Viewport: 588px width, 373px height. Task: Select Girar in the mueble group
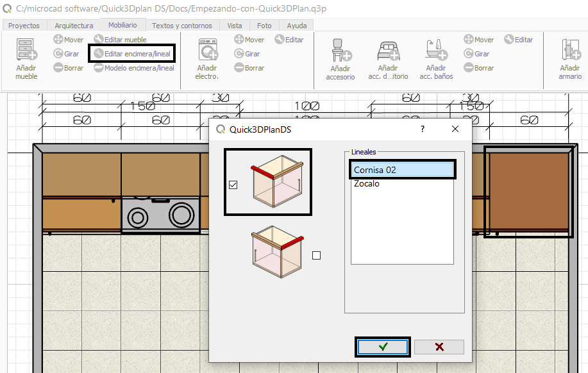point(67,54)
